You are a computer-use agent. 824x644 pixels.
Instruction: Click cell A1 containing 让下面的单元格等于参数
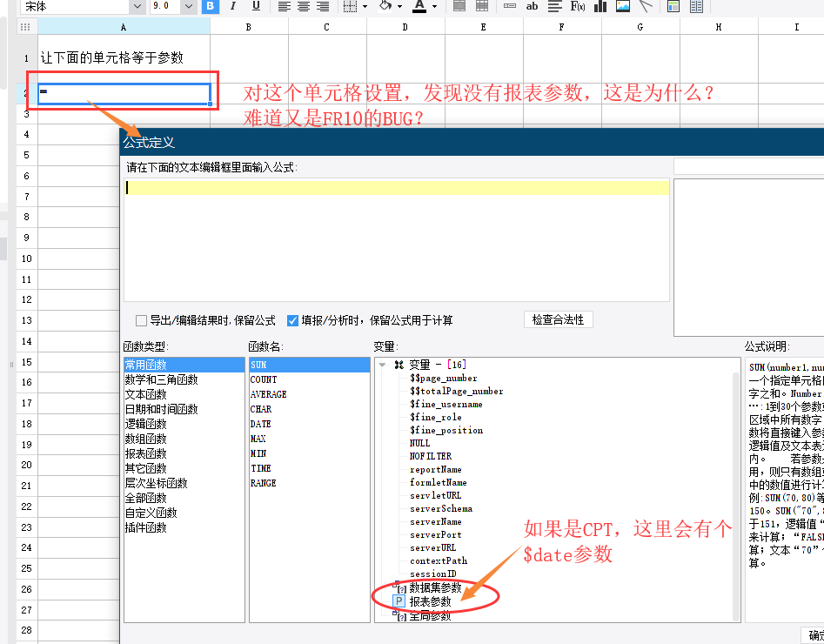124,57
